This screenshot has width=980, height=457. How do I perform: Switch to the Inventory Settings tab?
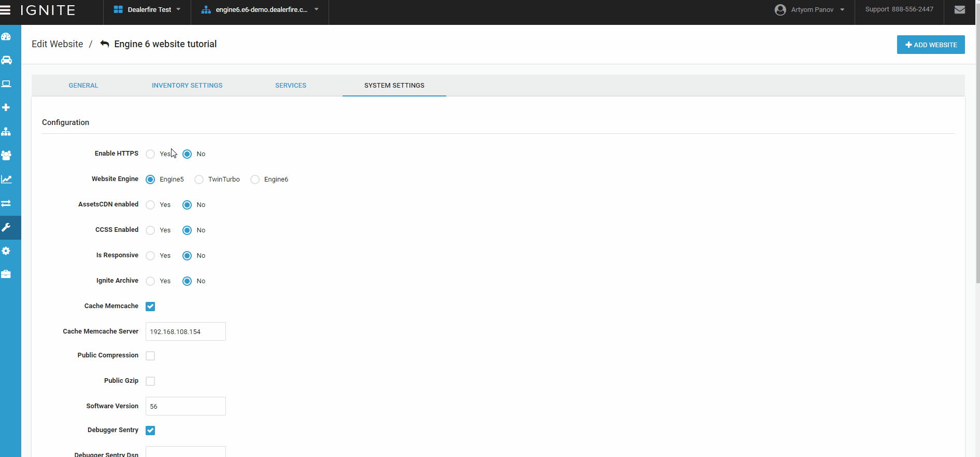coord(187,86)
